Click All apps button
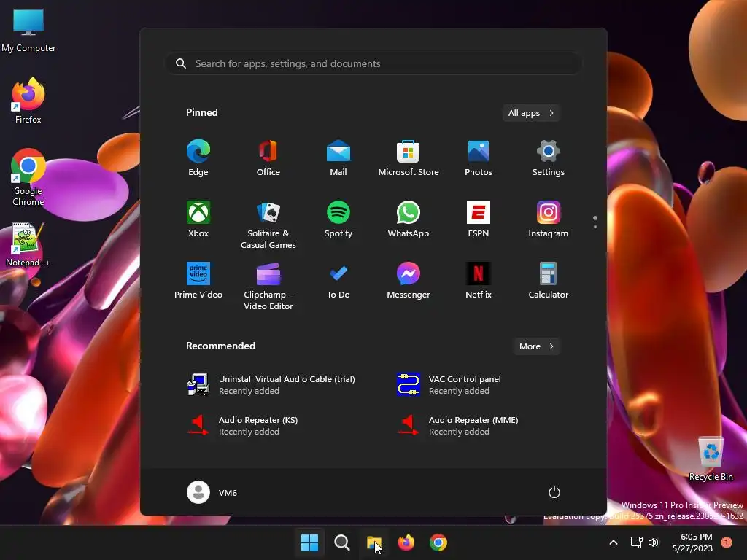 (531, 113)
